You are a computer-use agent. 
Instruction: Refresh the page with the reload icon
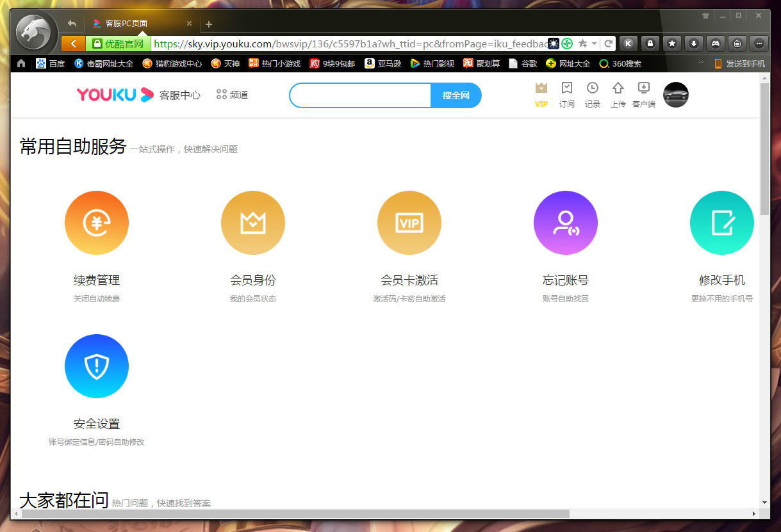click(x=607, y=43)
